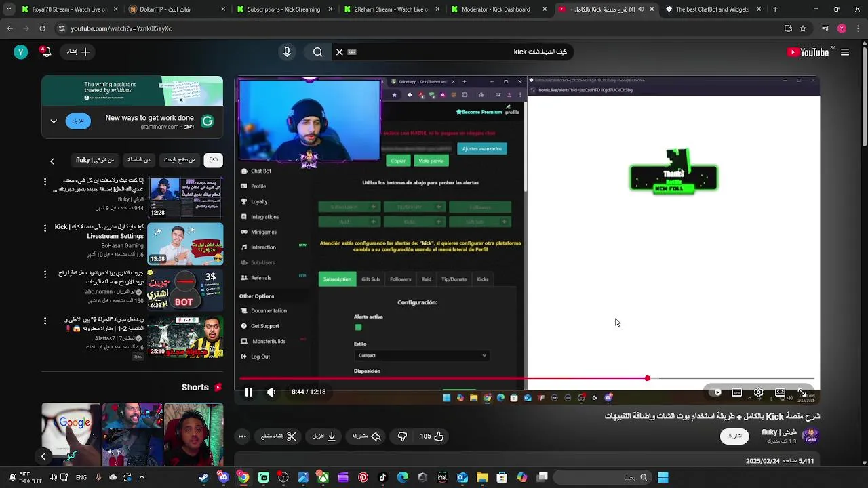
Task: Open the YouTube hamburger guide menu
Action: point(845,52)
